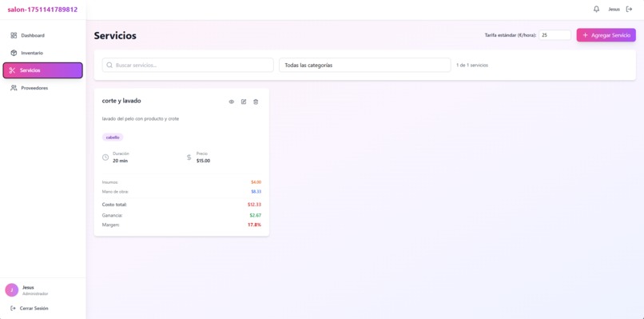The height and width of the screenshot is (319, 644).
Task: Click the Administrador role label
Action: 35,294
